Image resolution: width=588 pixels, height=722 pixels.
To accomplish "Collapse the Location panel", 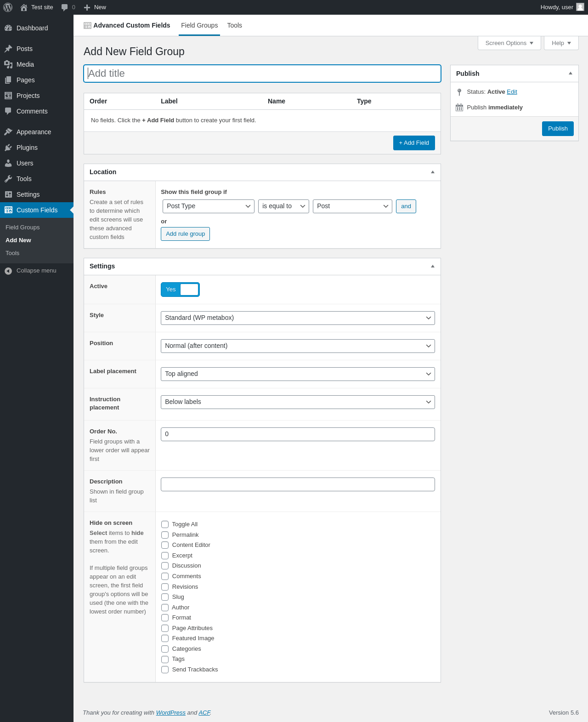I will [432, 172].
